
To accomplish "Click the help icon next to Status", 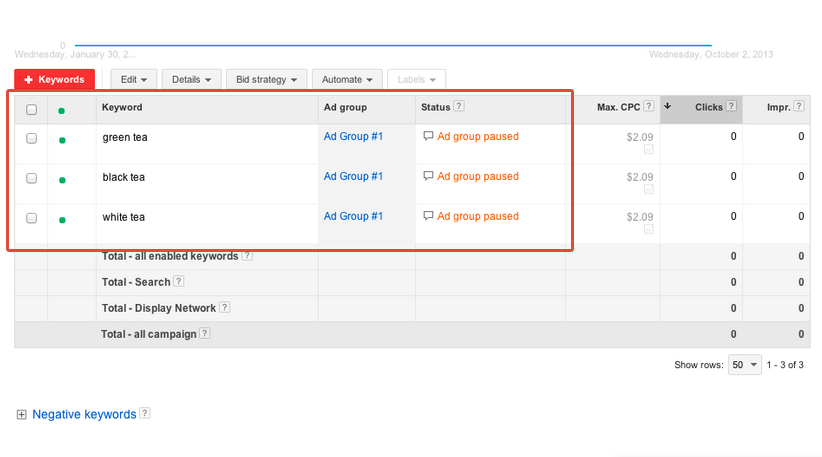I will point(459,107).
